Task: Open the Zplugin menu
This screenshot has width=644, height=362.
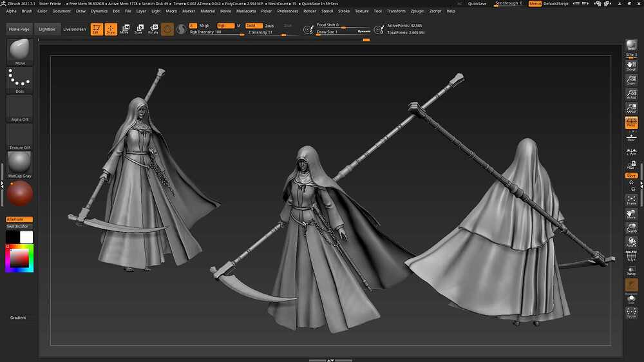Action: click(417, 11)
